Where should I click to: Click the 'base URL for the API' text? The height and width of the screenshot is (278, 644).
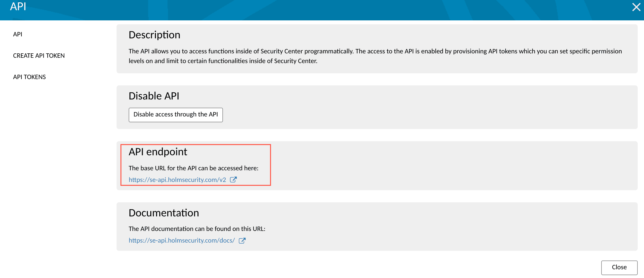(193, 168)
